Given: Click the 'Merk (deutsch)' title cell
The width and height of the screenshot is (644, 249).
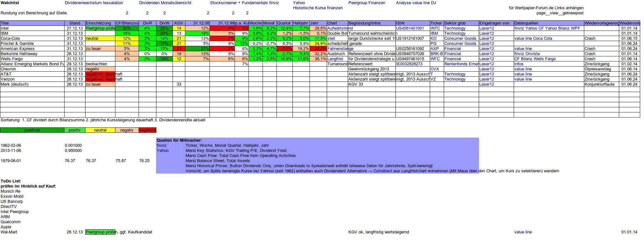Looking at the screenshot, I should tap(32, 84).
